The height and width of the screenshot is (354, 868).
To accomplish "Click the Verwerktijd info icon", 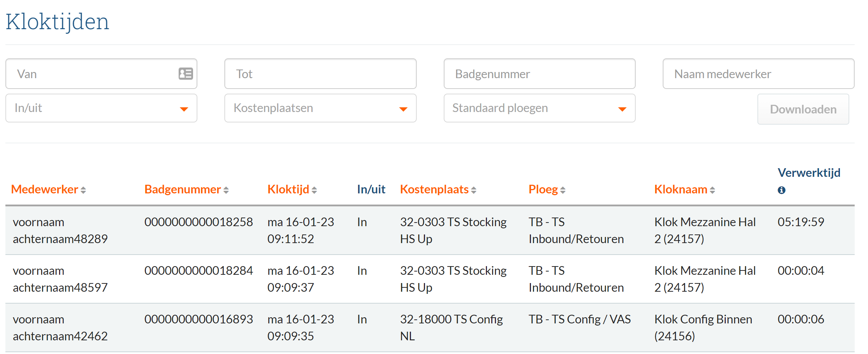I will coord(781,190).
